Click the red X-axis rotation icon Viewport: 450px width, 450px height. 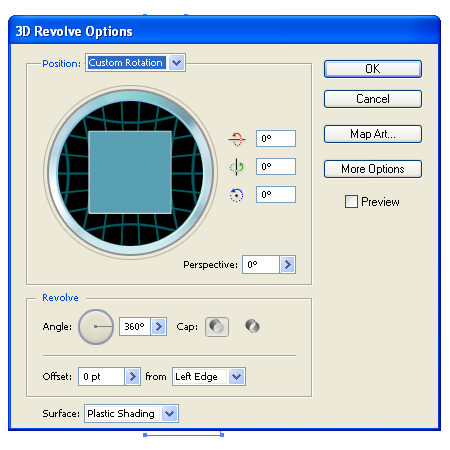pyautogui.click(x=237, y=139)
